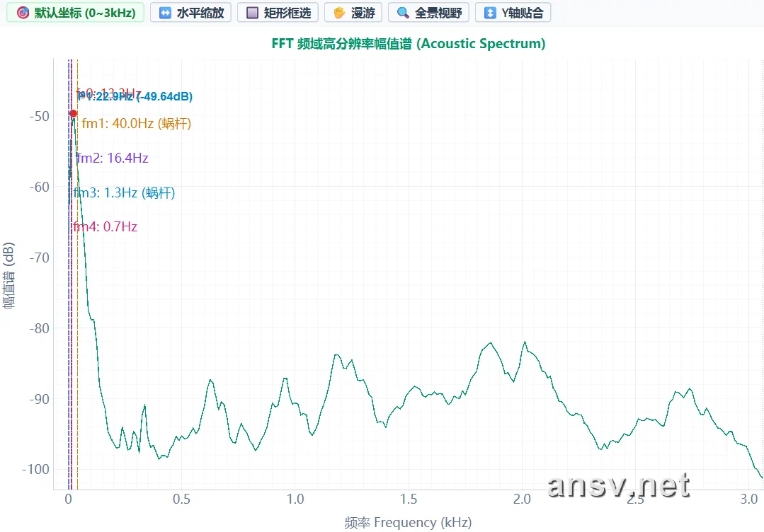Click the 0 x-axis tick label

coord(68,499)
